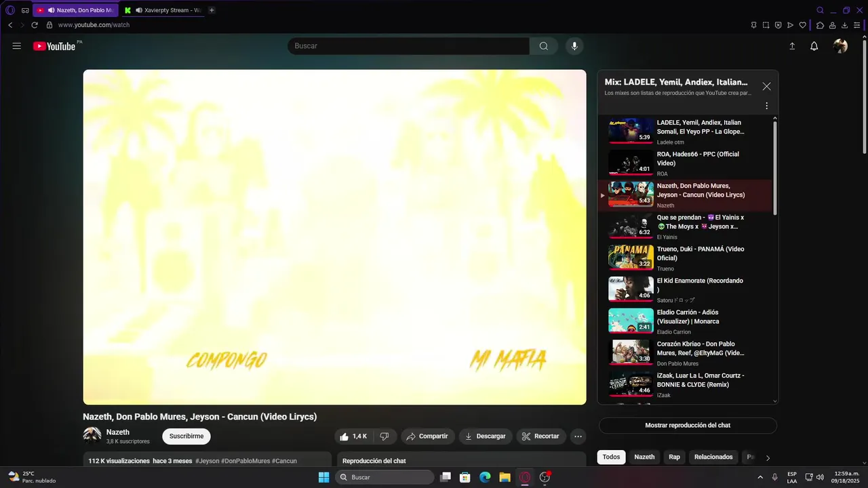Go to YouTube home via logo
This screenshot has height=488, width=868.
pos(54,46)
